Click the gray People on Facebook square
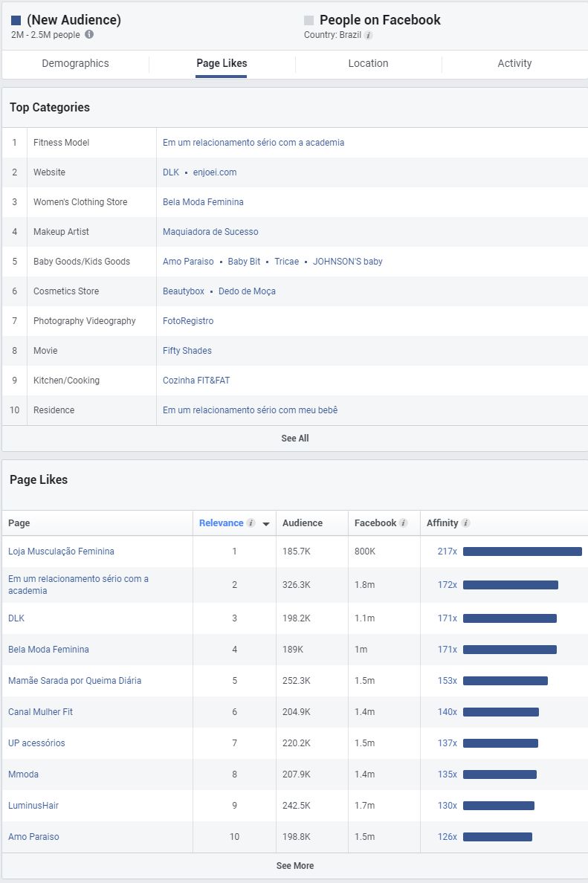Screen dimensions: 588x883 [309, 21]
